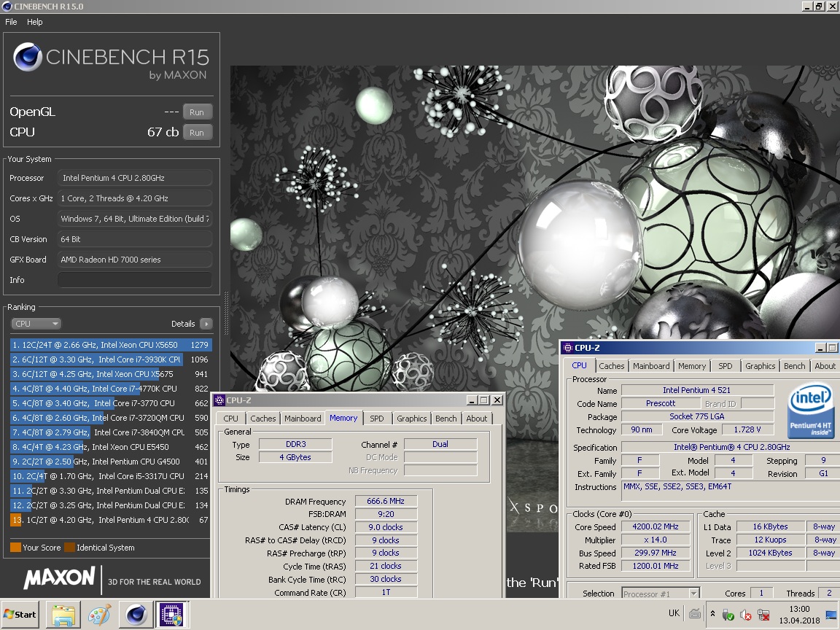Select ranking entry Intel Core i7-3770
This screenshot has height=630, width=840.
click(110, 402)
